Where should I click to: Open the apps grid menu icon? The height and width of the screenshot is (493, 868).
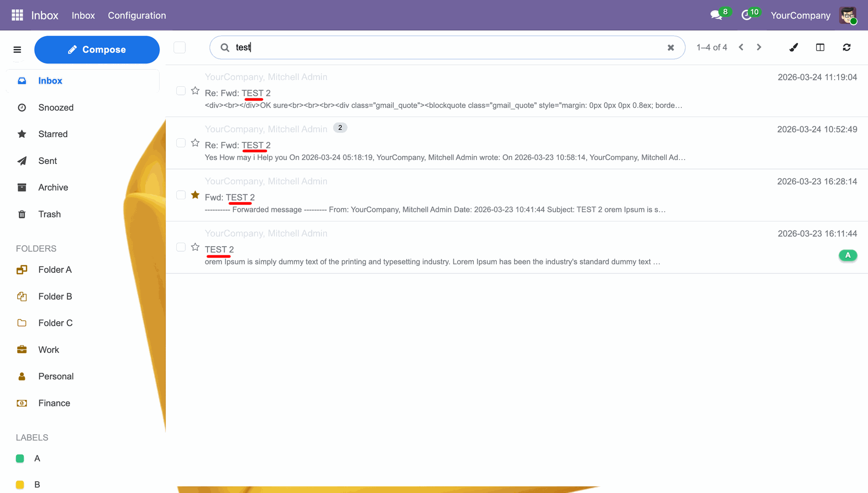pos(17,15)
